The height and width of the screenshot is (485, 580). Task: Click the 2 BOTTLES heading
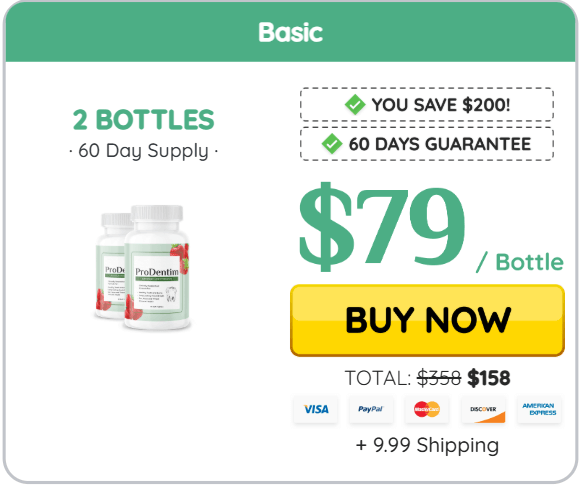144,120
